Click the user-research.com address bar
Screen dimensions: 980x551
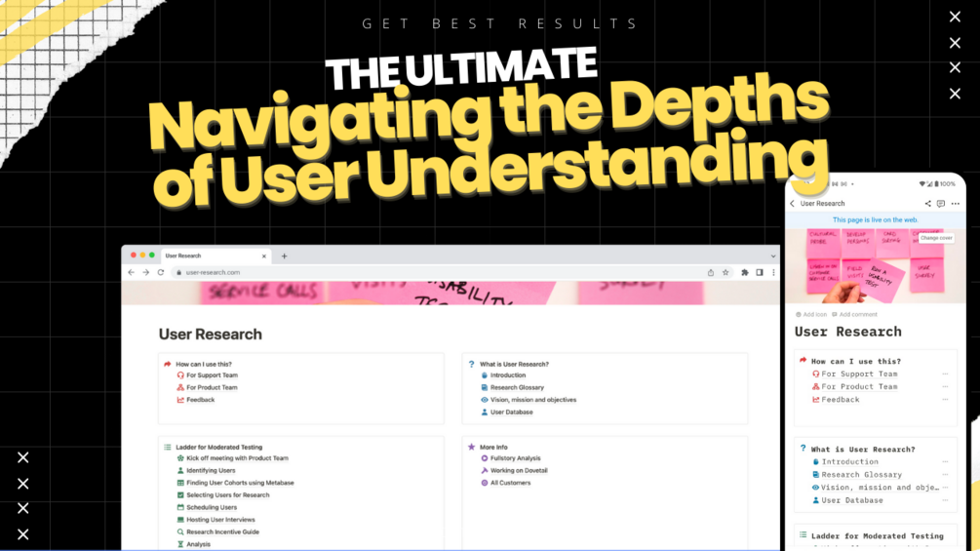pyautogui.click(x=438, y=272)
